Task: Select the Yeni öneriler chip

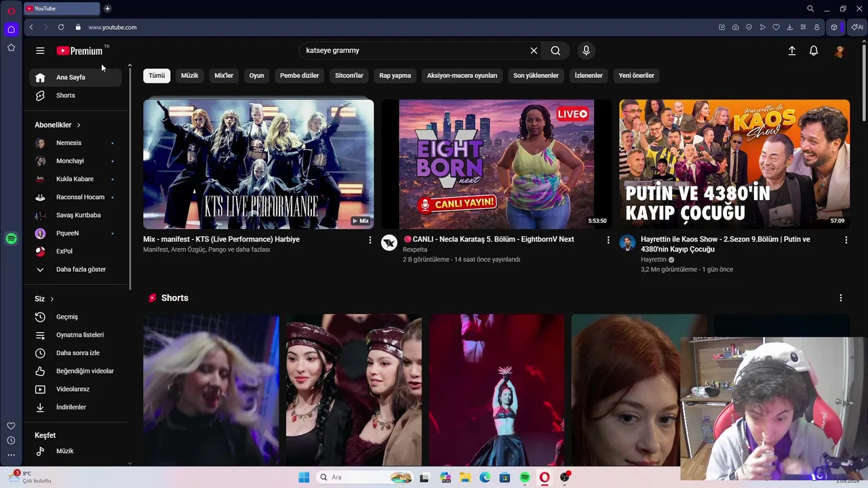Action: tap(636, 75)
